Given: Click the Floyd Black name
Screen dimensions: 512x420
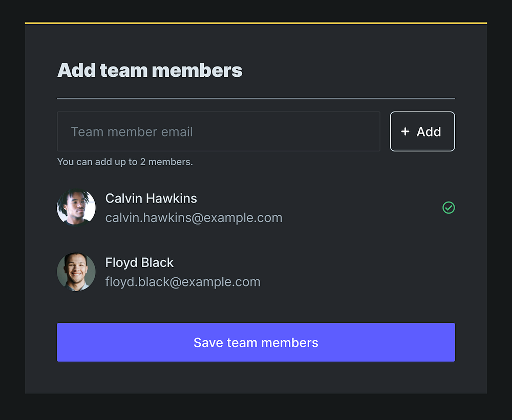Looking at the screenshot, I should (139, 262).
